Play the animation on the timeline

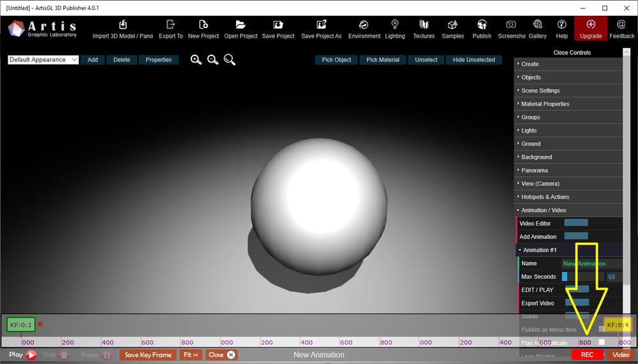coord(23,354)
